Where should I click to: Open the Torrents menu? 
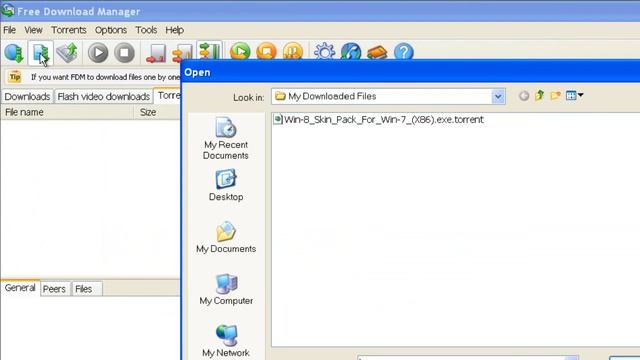[x=69, y=30]
